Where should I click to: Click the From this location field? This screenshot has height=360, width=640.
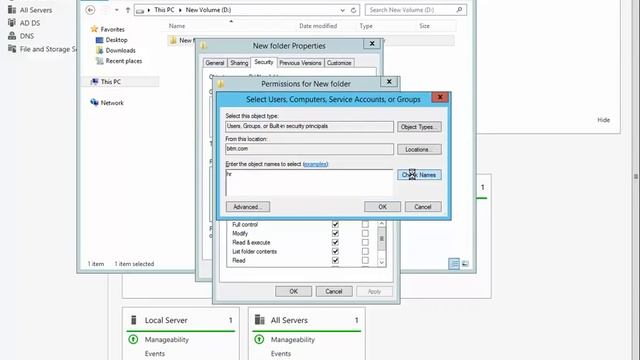click(309, 149)
